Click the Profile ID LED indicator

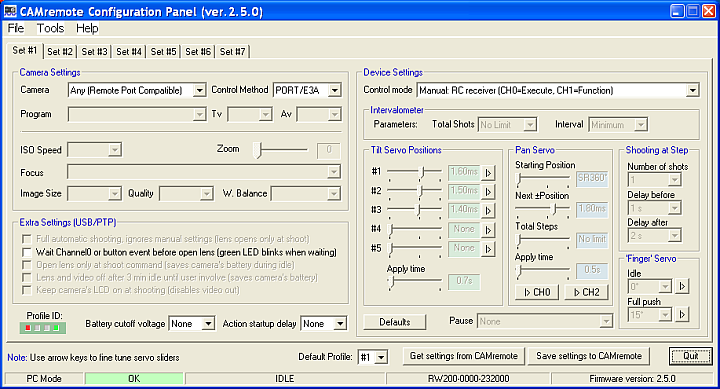click(x=42, y=327)
